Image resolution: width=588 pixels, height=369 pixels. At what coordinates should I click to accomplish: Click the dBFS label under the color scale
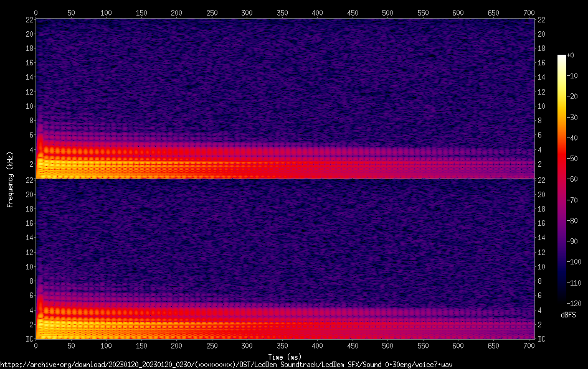click(x=568, y=315)
